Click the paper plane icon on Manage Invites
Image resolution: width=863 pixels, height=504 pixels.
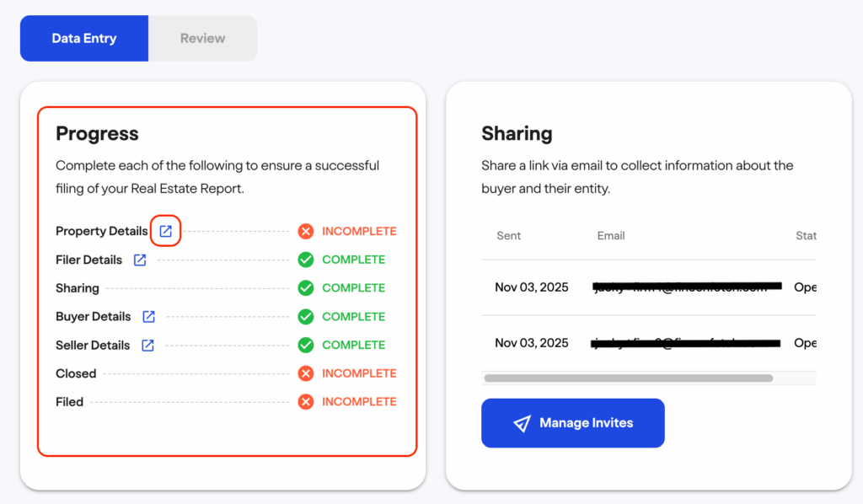522,423
